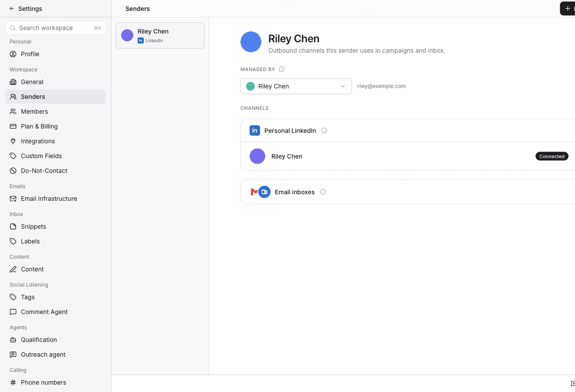The image size is (575, 392).
Task: Open the Profile settings page
Action: (55, 54)
